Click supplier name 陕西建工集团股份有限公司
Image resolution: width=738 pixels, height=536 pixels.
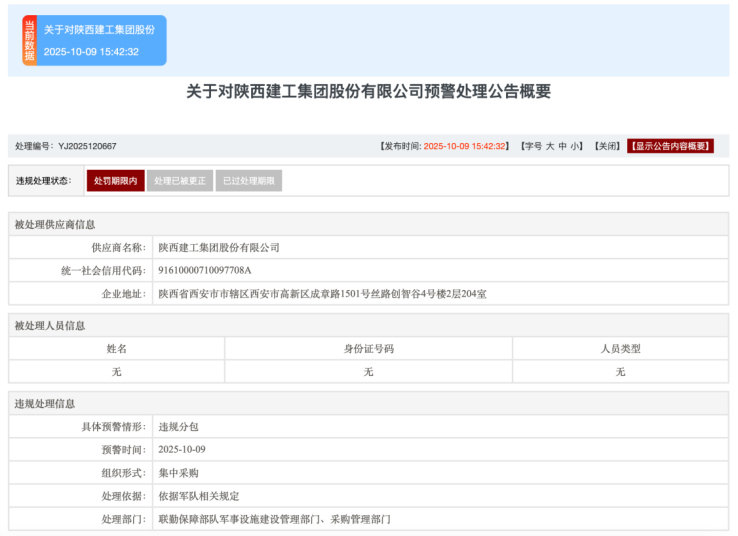[219, 247]
